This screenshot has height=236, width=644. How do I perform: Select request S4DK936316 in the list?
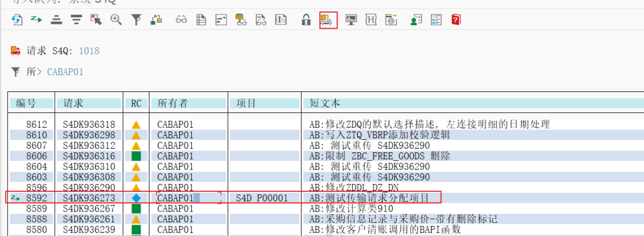point(89,156)
